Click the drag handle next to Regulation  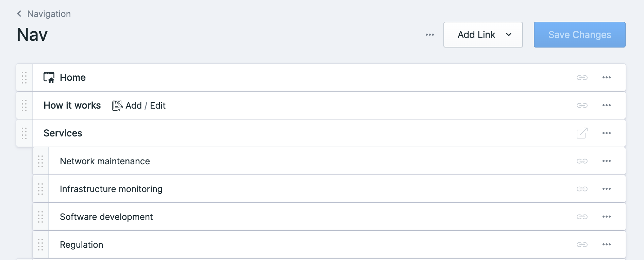pyautogui.click(x=40, y=244)
